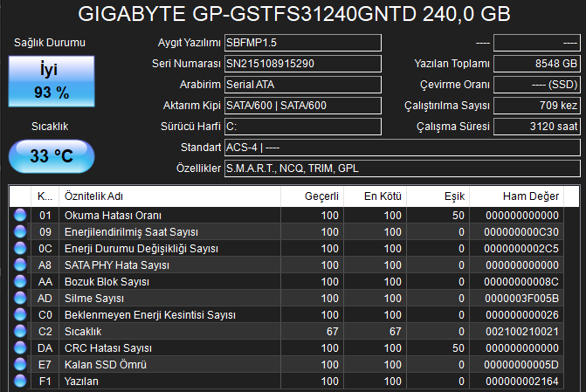Select the Beklenmeyen Enerji Kesintisi Sayısı attribute name
The width and height of the screenshot is (586, 392).
pos(150,315)
